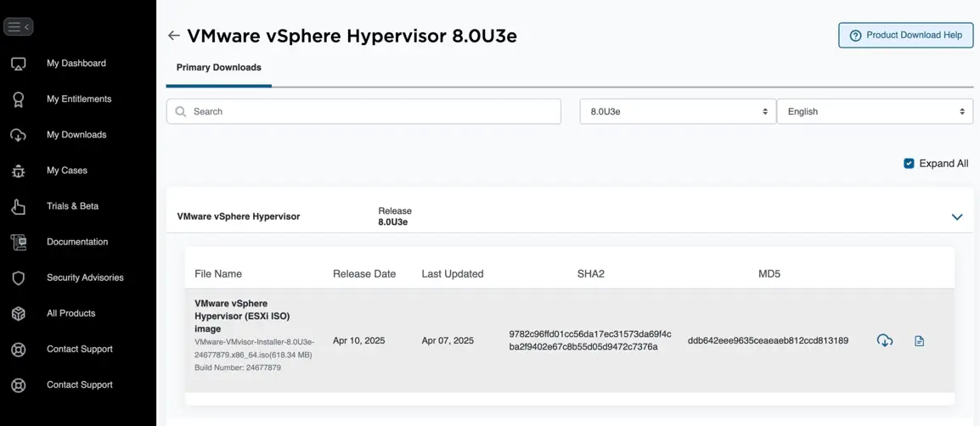Image resolution: width=980 pixels, height=426 pixels.
Task: Click the All Products cube icon
Action: [x=19, y=314]
